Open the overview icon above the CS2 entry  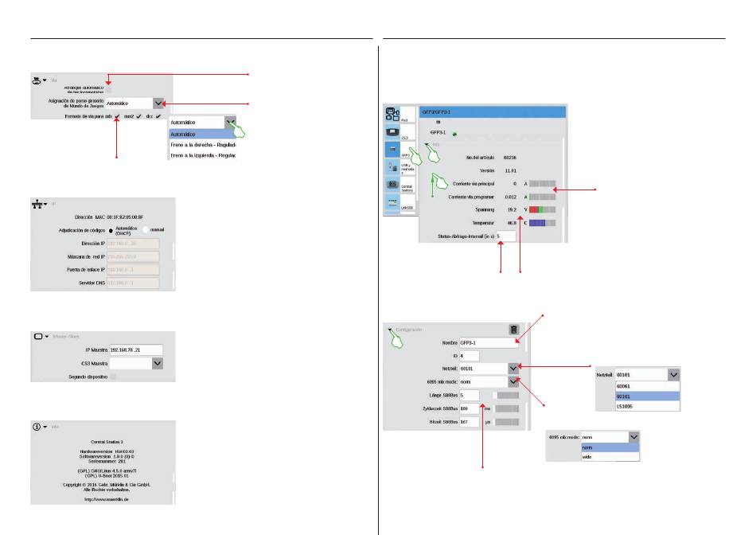pos(392,114)
